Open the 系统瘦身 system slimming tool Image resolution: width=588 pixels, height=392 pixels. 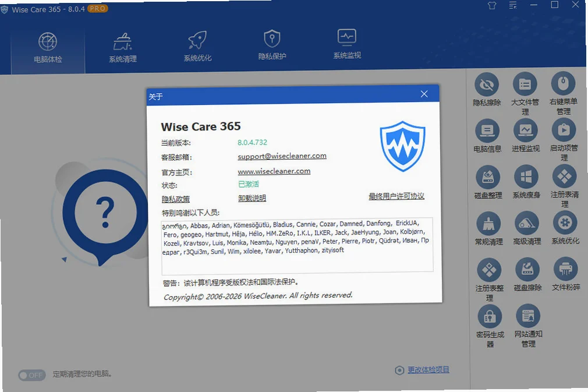(526, 182)
